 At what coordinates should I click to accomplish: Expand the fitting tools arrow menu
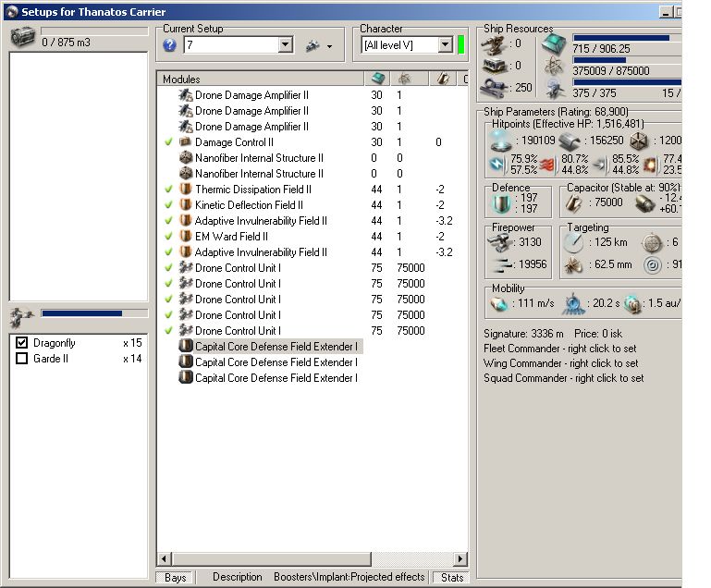click(x=330, y=46)
